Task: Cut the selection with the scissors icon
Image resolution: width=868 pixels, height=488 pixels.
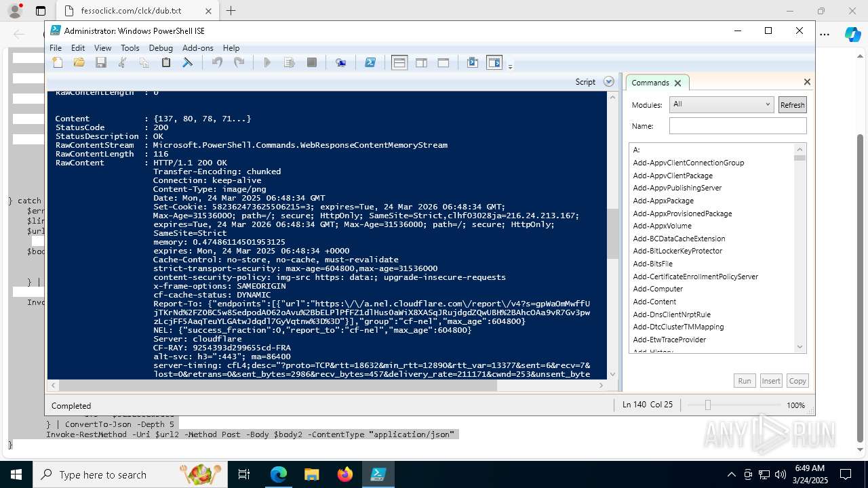Action: tap(123, 63)
